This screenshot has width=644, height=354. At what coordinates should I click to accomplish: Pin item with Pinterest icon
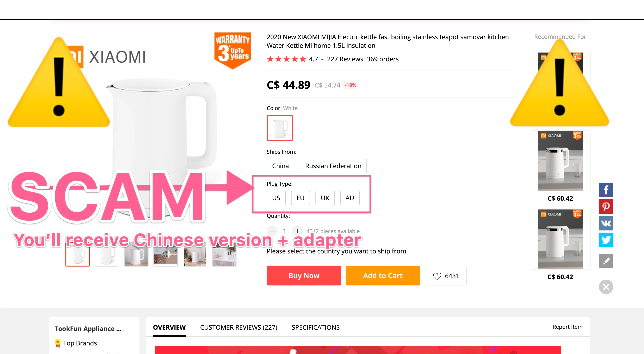coord(606,207)
